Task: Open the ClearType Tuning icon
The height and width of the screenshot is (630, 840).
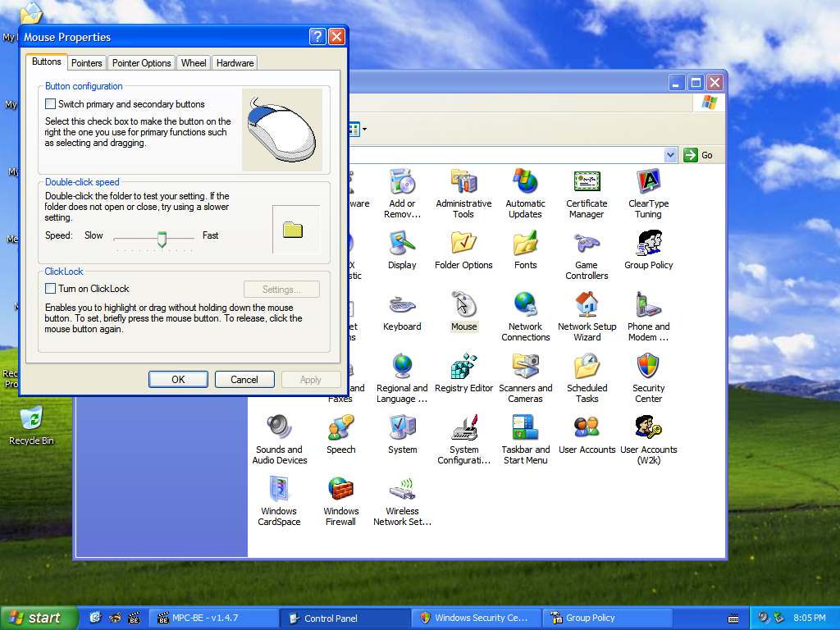Action: (648, 182)
